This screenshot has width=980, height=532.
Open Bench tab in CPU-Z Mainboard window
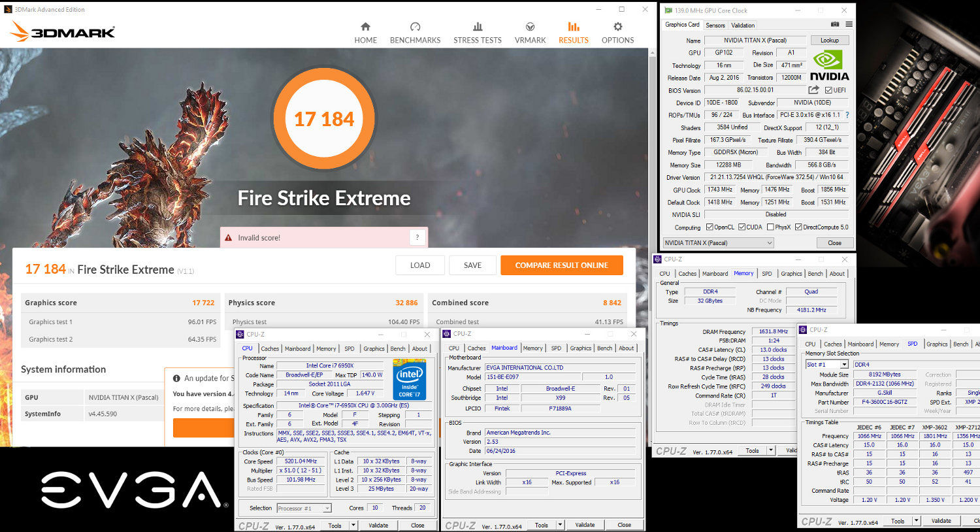605,348
